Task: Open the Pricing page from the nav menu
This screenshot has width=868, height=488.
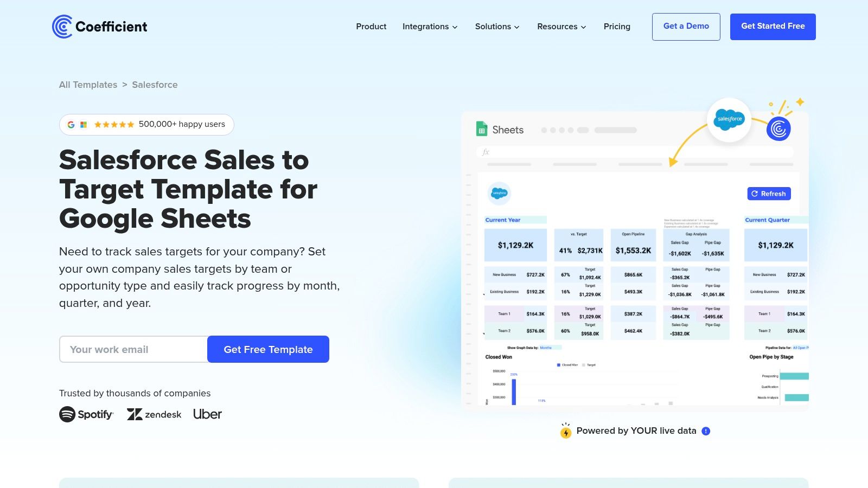Action: (617, 27)
